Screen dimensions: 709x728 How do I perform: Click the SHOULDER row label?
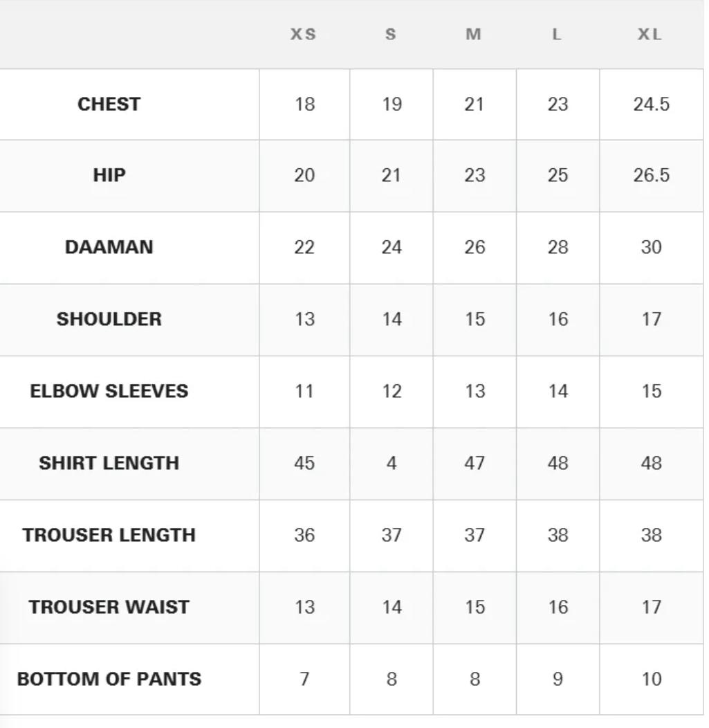tap(109, 319)
